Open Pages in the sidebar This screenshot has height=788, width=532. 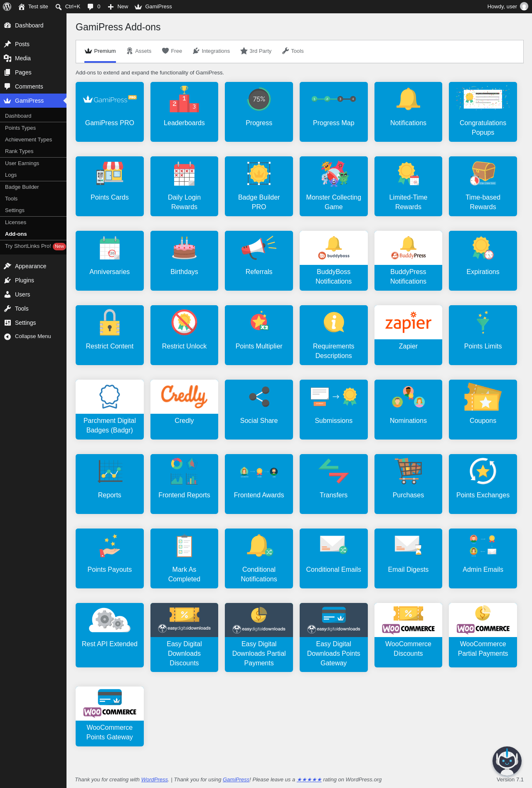pos(33,72)
